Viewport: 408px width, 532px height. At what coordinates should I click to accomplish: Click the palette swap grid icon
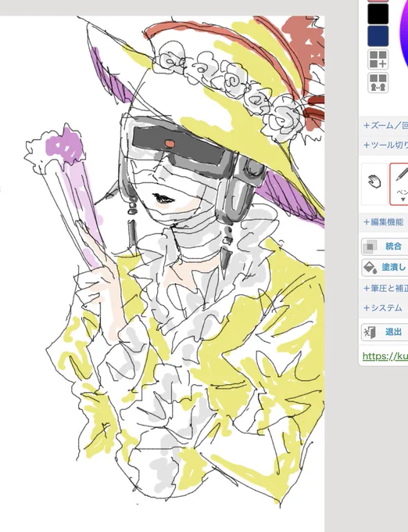(x=378, y=82)
